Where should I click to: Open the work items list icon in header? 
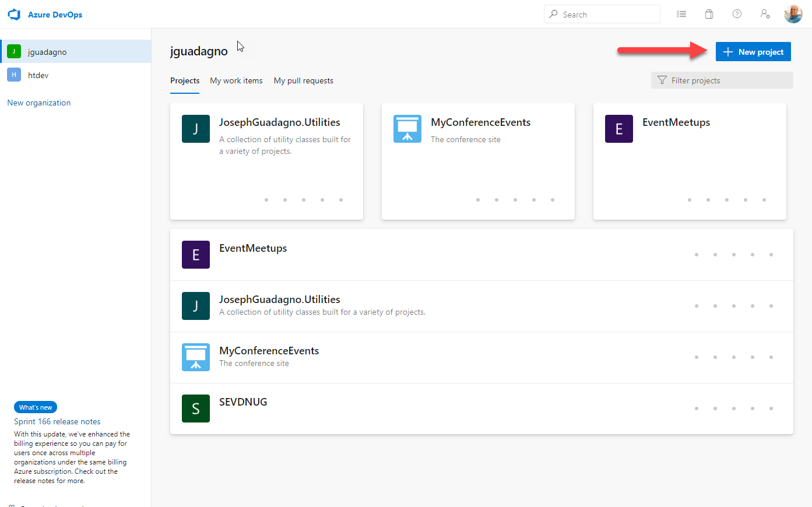[x=681, y=14]
